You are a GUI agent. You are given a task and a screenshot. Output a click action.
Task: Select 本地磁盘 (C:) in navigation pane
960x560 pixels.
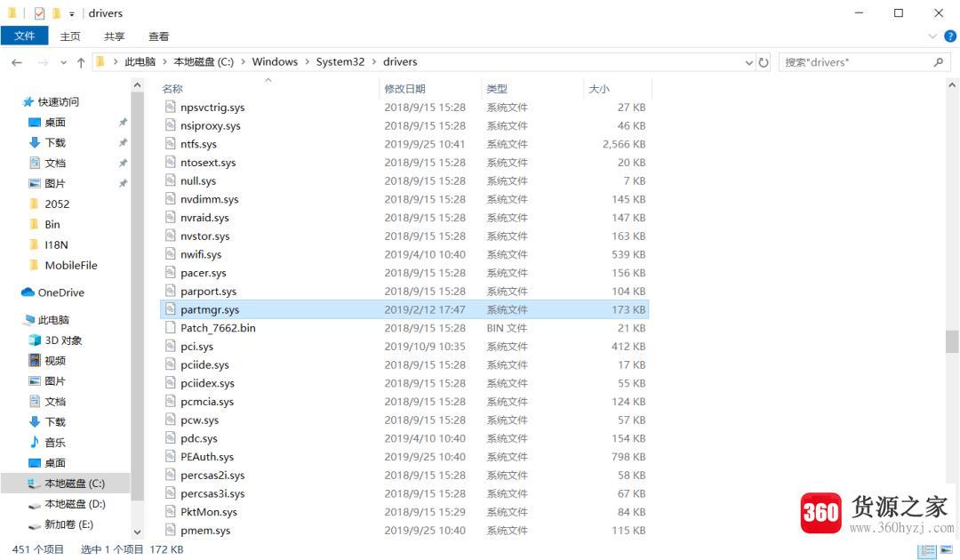[67, 484]
